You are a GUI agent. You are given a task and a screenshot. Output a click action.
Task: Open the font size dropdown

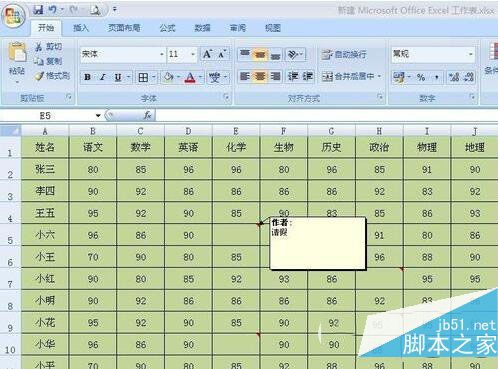(x=193, y=54)
